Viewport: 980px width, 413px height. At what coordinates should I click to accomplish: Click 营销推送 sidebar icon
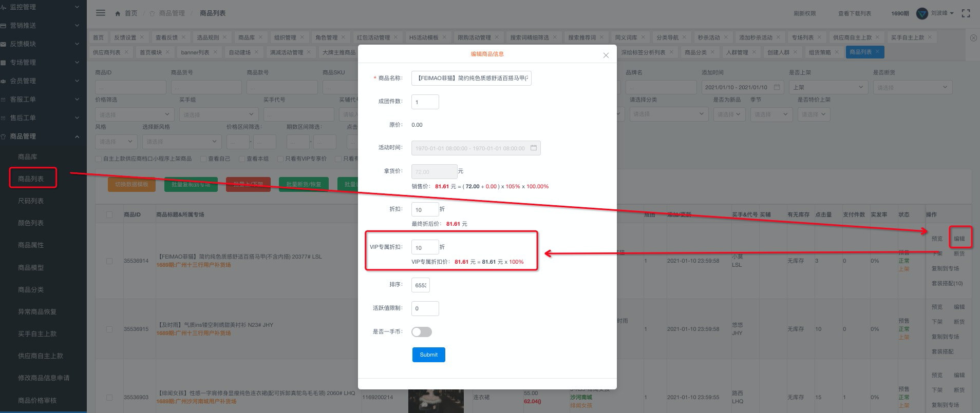[4, 26]
